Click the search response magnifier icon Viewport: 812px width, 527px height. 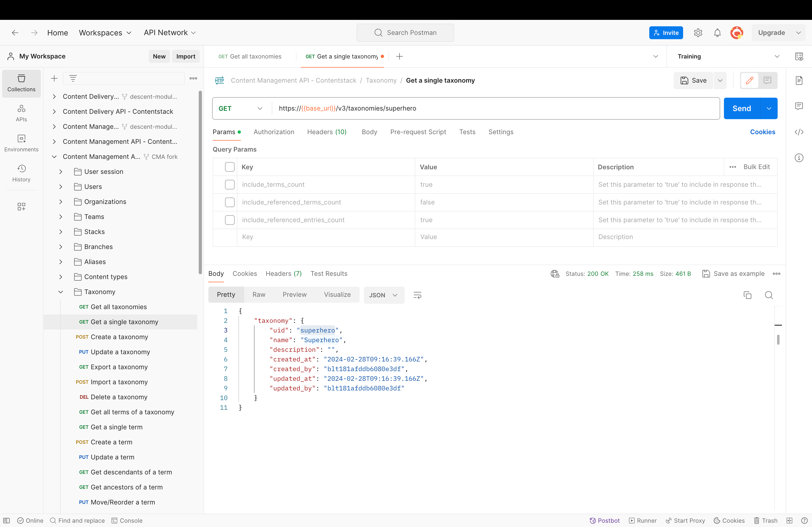pyautogui.click(x=769, y=295)
